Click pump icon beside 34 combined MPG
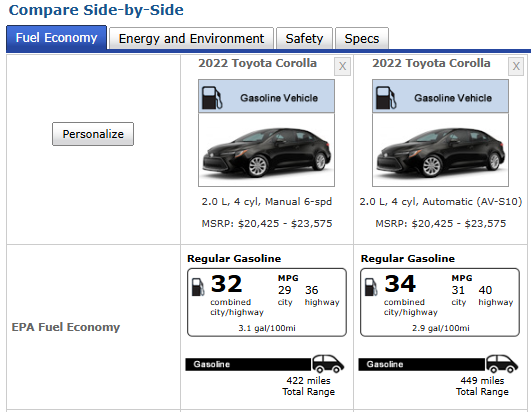Viewport: 531px width, 412px height. point(371,287)
